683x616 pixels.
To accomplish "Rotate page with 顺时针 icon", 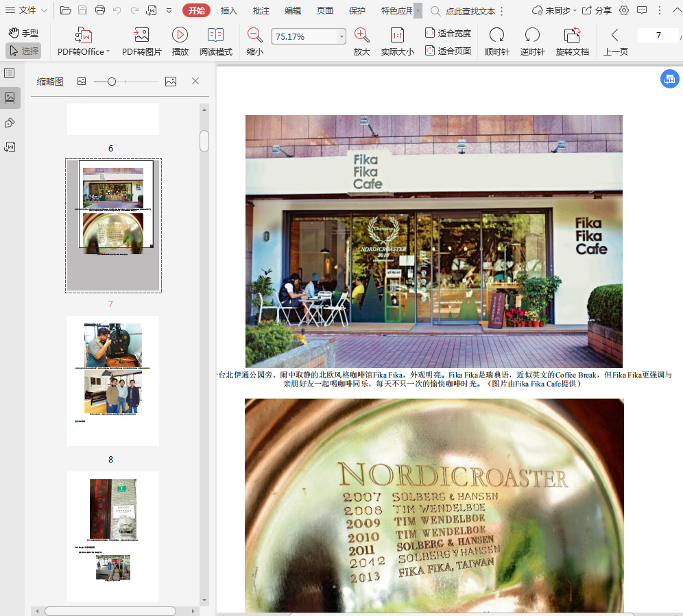I will tap(496, 36).
